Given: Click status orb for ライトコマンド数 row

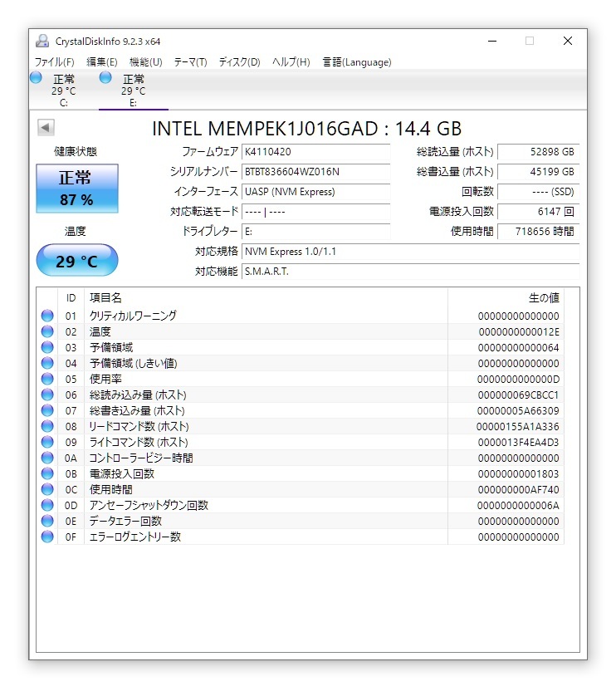Looking at the screenshot, I should 47,442.
